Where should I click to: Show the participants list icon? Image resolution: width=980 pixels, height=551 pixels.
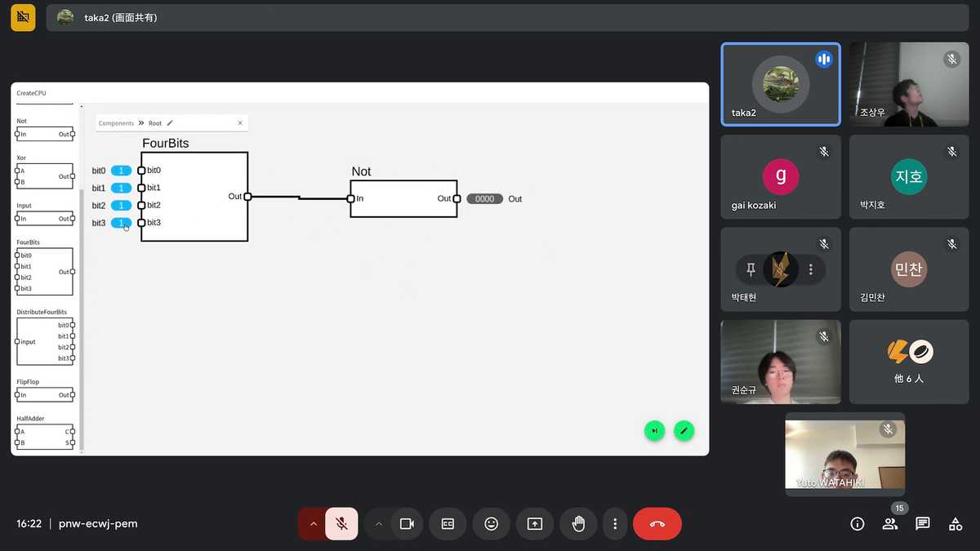[889, 524]
